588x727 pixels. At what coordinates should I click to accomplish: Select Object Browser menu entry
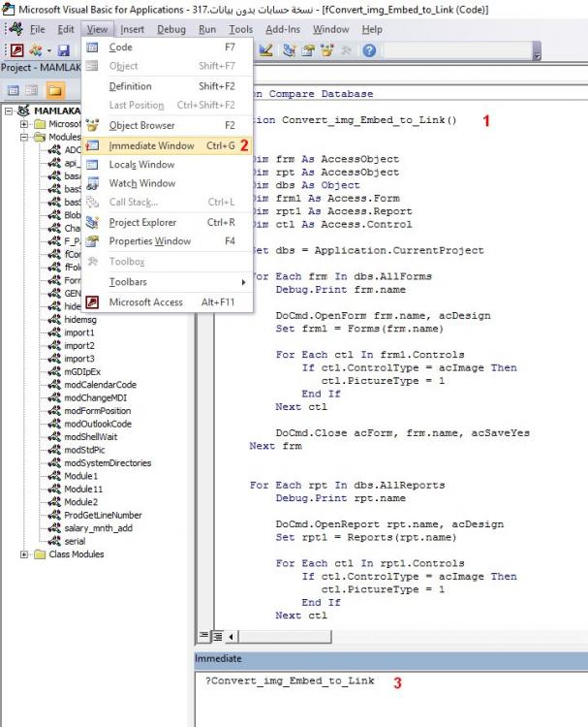(x=168, y=126)
